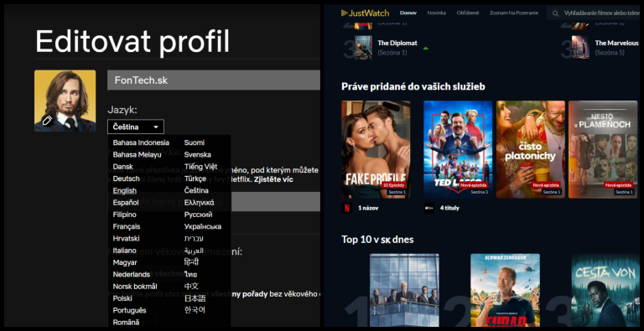Choose Dansk language option

[122, 167]
